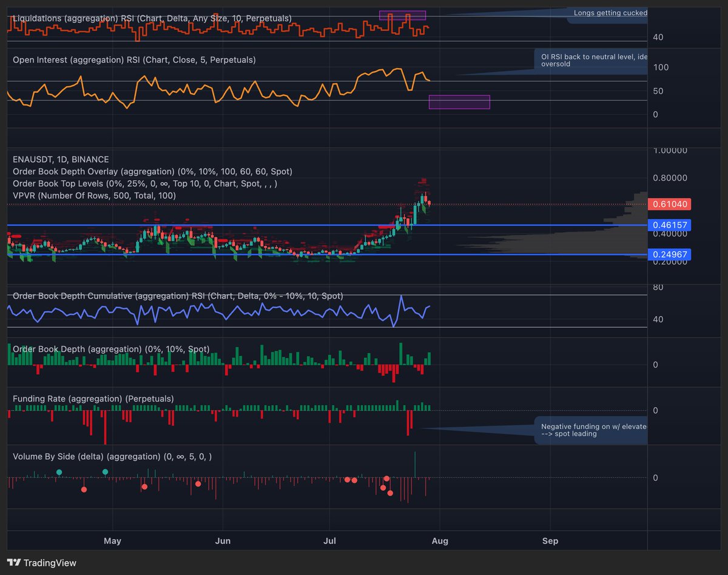
Task: Select the purple rectangle on the Liquidations panel
Action: pos(402,16)
